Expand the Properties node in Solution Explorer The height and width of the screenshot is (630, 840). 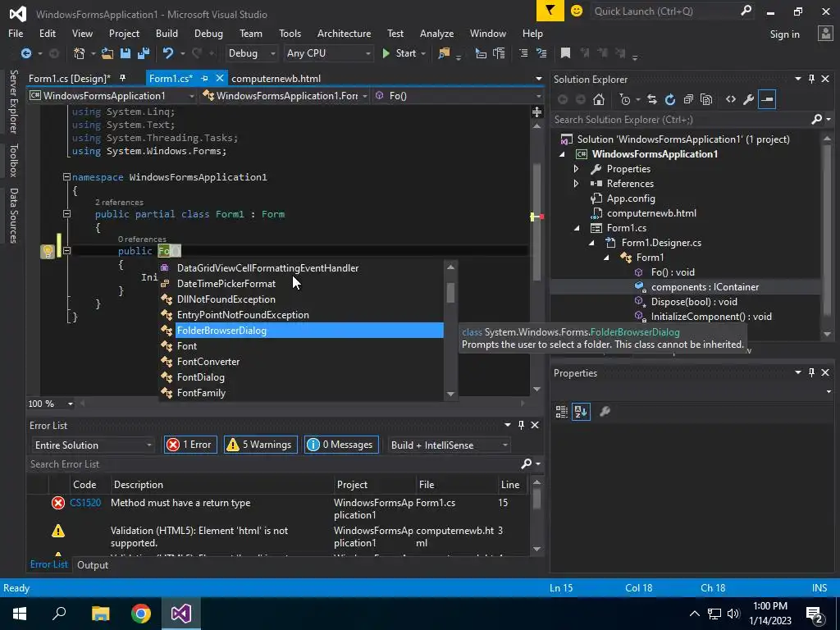click(x=577, y=169)
